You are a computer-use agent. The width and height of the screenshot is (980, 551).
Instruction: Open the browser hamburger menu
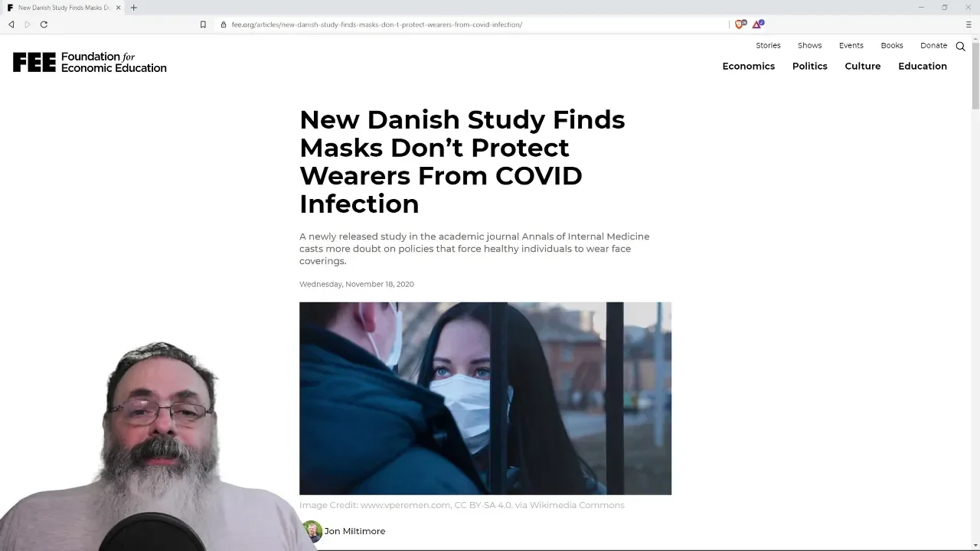click(968, 24)
